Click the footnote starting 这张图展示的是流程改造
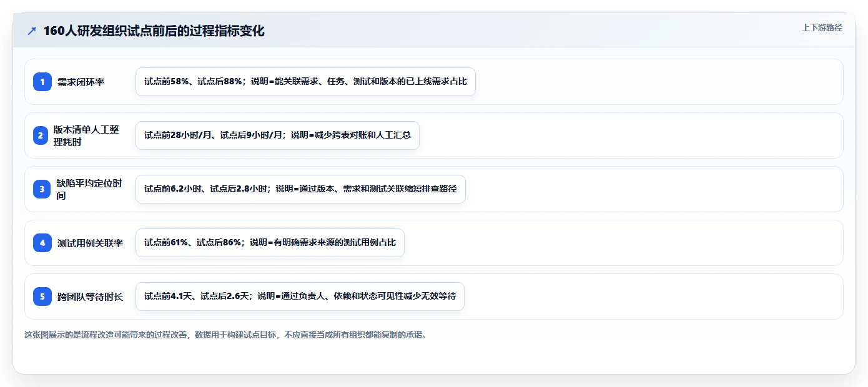 pos(226,335)
